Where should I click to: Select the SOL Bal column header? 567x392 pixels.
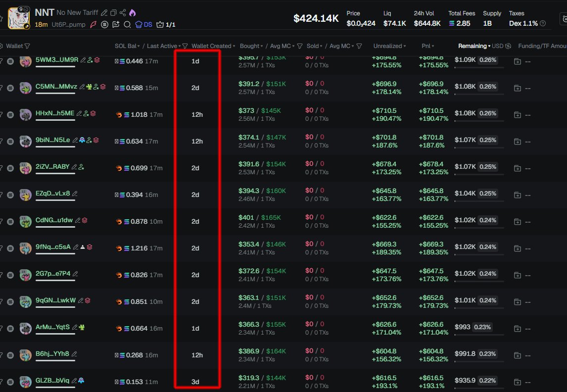[127, 46]
